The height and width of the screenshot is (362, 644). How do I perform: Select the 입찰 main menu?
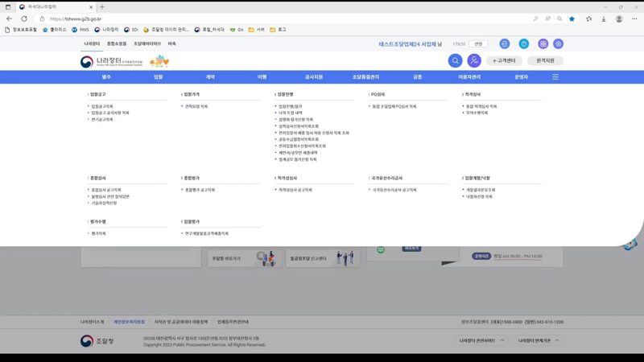click(x=158, y=76)
